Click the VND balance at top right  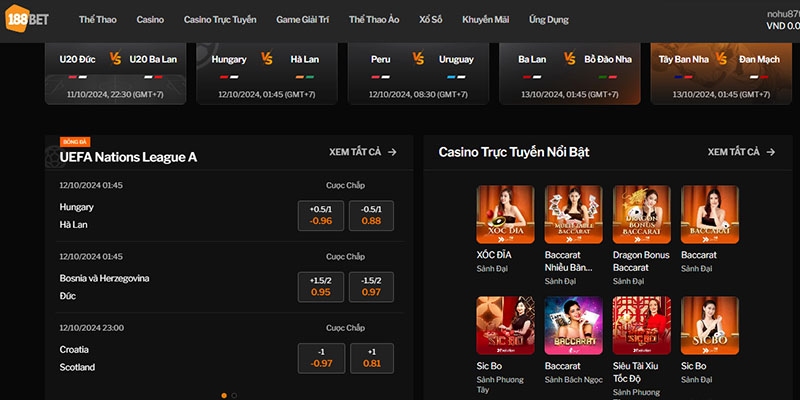(783, 27)
